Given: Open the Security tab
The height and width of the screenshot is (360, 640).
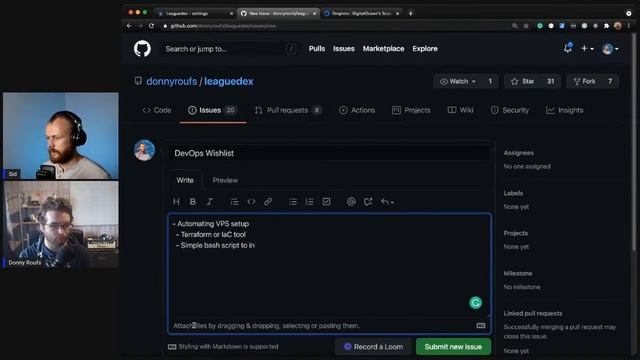Looking at the screenshot, I should tap(510, 110).
